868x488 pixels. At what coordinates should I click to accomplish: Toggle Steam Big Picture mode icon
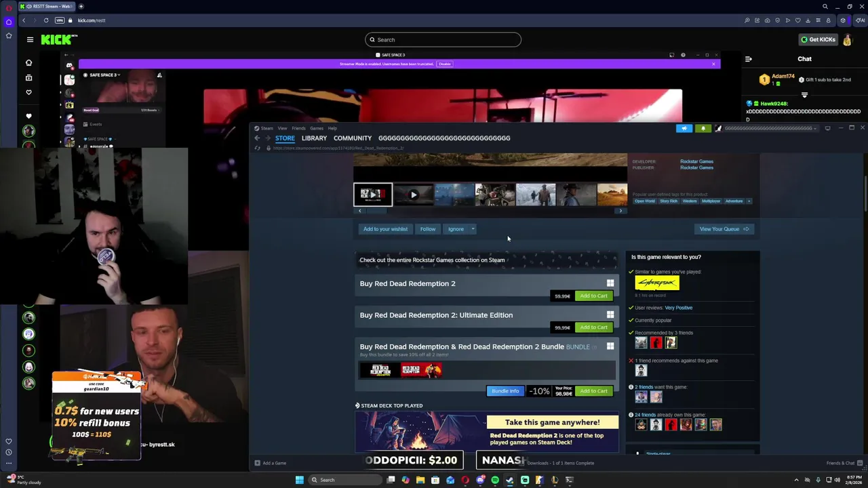(827, 128)
